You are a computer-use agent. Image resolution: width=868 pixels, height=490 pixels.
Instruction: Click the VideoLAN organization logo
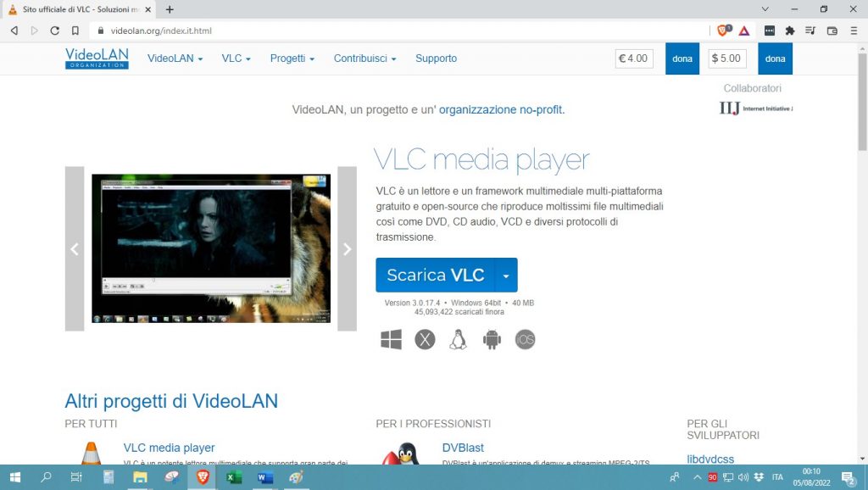pyautogui.click(x=96, y=58)
